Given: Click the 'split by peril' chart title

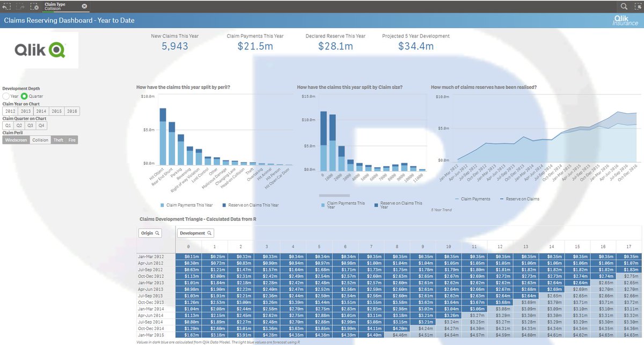Looking at the screenshot, I should (184, 87).
